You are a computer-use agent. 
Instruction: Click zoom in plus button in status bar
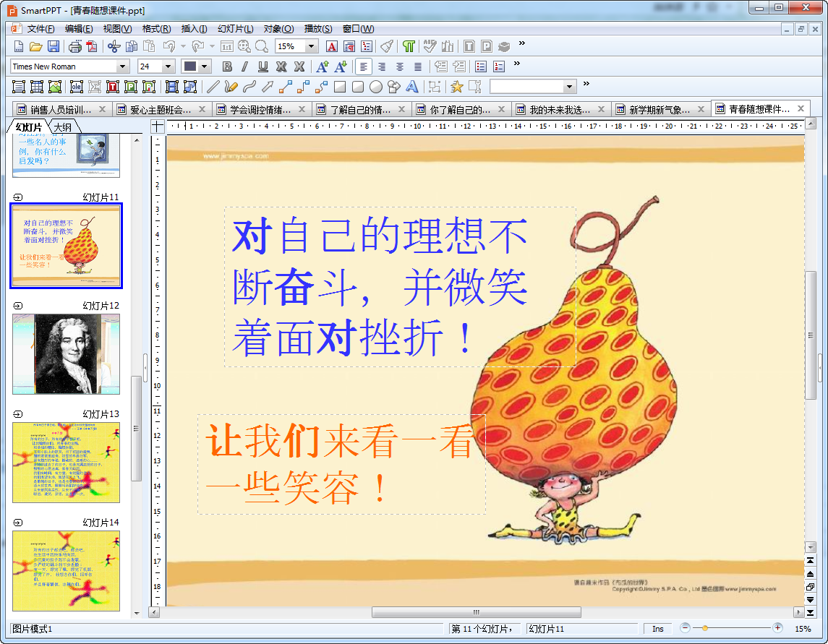pyautogui.click(x=777, y=628)
